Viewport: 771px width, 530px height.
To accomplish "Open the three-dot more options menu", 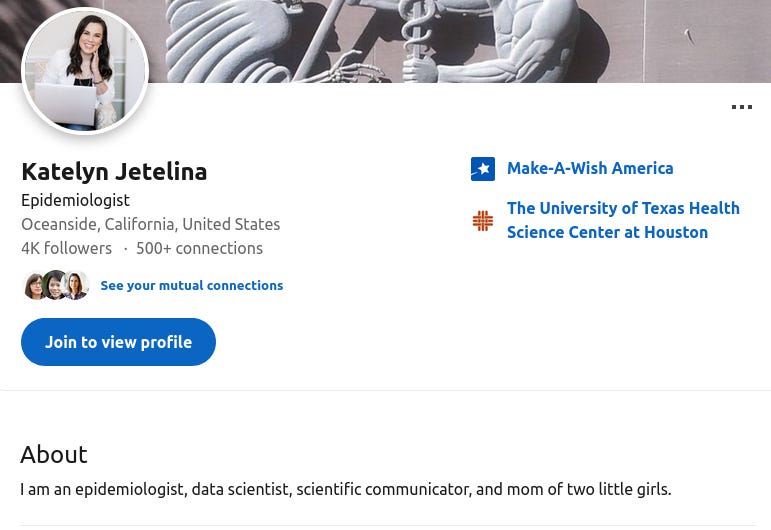I will pos(741,107).
